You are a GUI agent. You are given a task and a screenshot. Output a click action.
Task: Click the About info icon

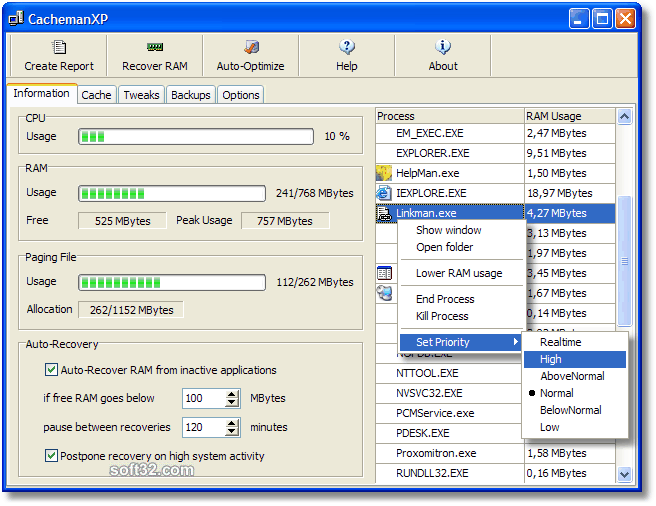[x=443, y=47]
